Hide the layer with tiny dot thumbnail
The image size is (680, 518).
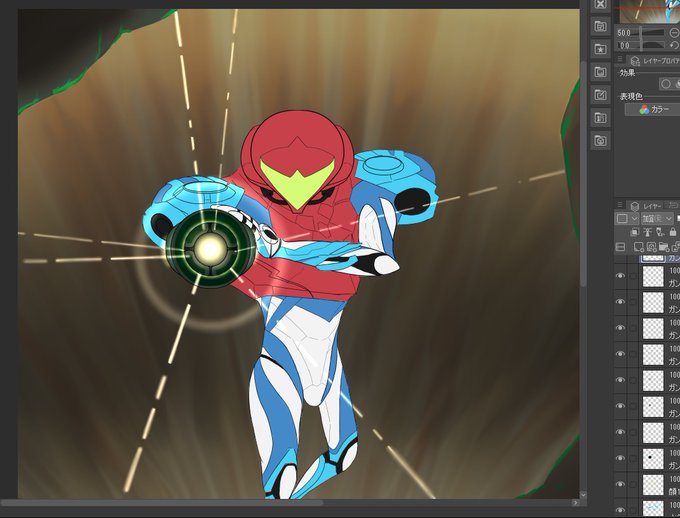621,406
